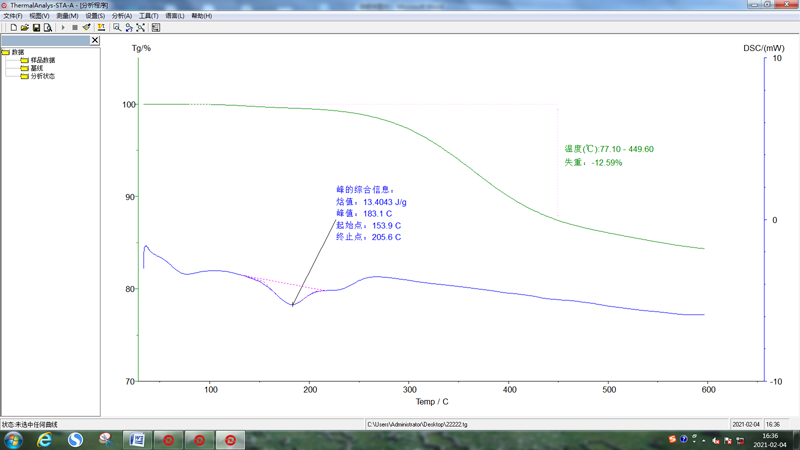Select 样品数据 in the data tree

pyautogui.click(x=42, y=60)
